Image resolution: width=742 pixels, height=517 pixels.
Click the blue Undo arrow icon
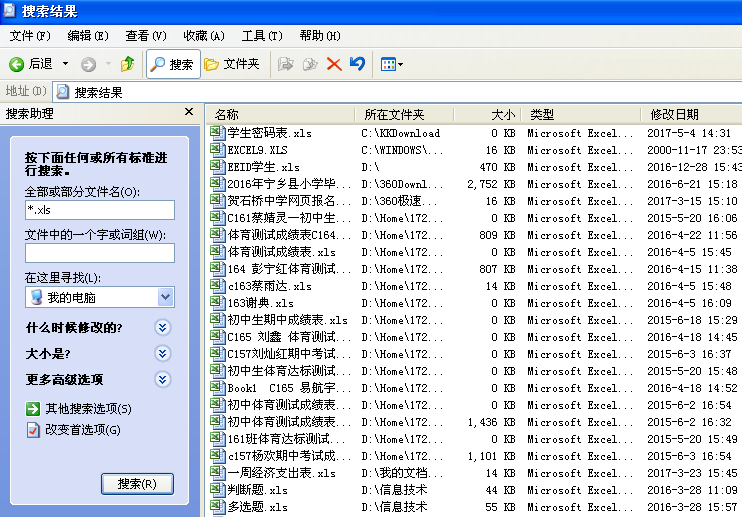tap(358, 63)
